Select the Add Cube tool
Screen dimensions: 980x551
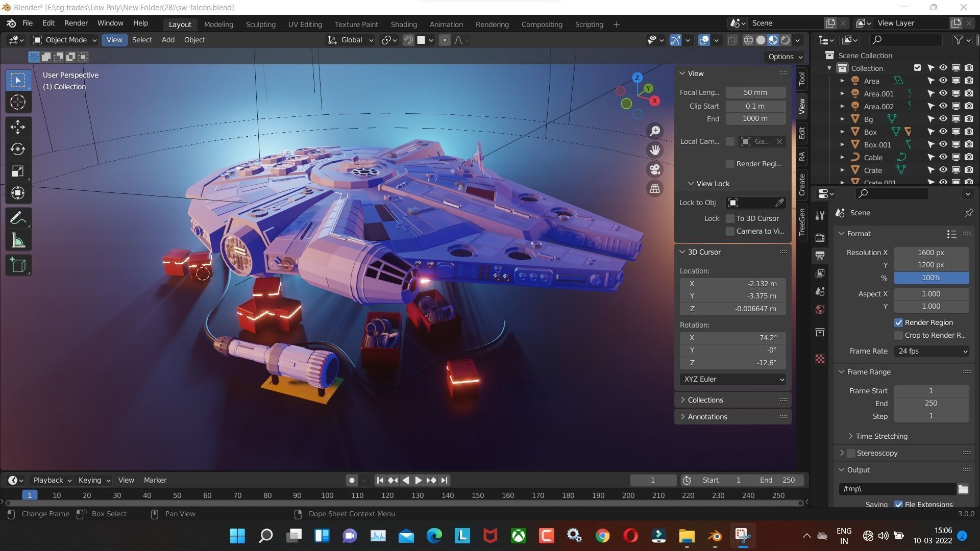[18, 265]
